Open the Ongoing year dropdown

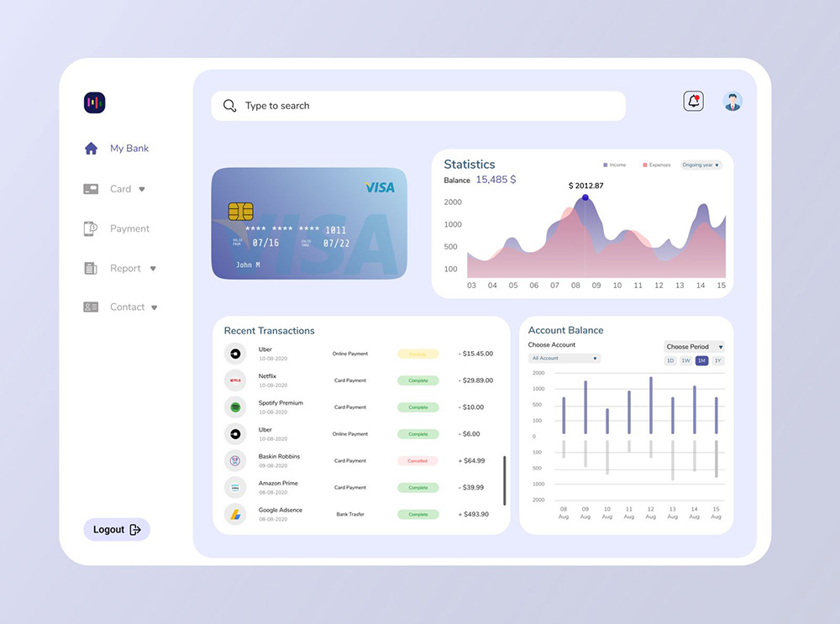click(701, 165)
